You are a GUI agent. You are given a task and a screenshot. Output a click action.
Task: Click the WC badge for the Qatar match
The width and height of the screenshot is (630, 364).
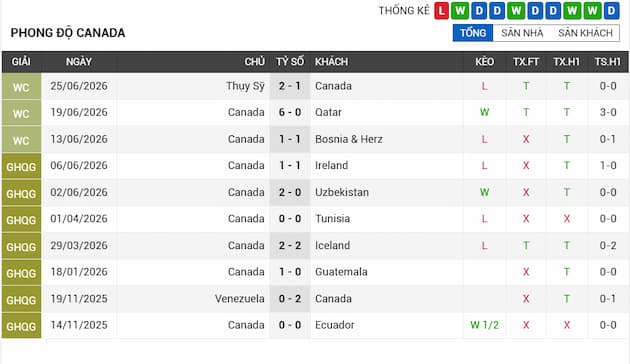point(21,113)
